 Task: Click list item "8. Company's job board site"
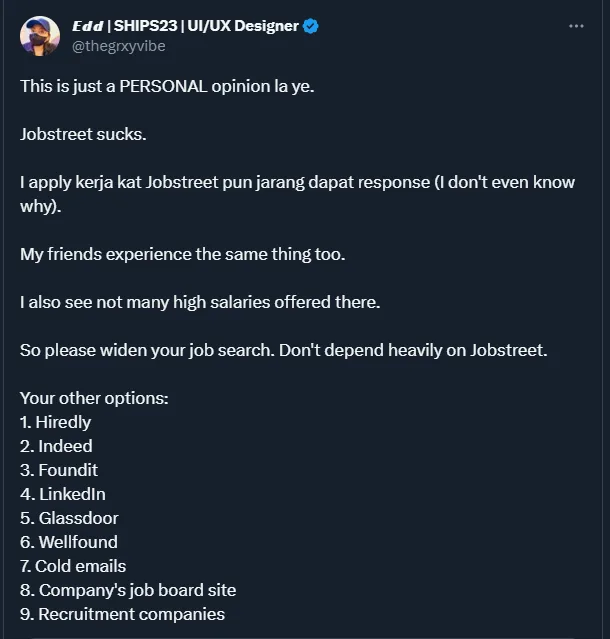tap(128, 590)
